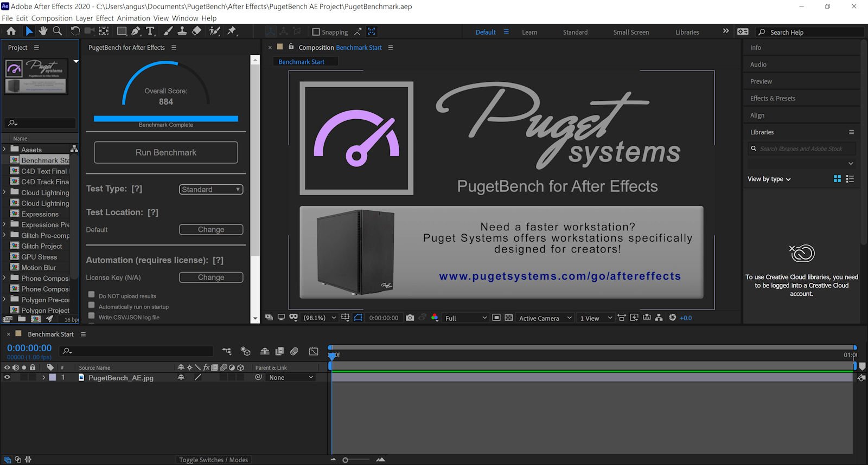Click the region of interest icon

click(x=496, y=318)
